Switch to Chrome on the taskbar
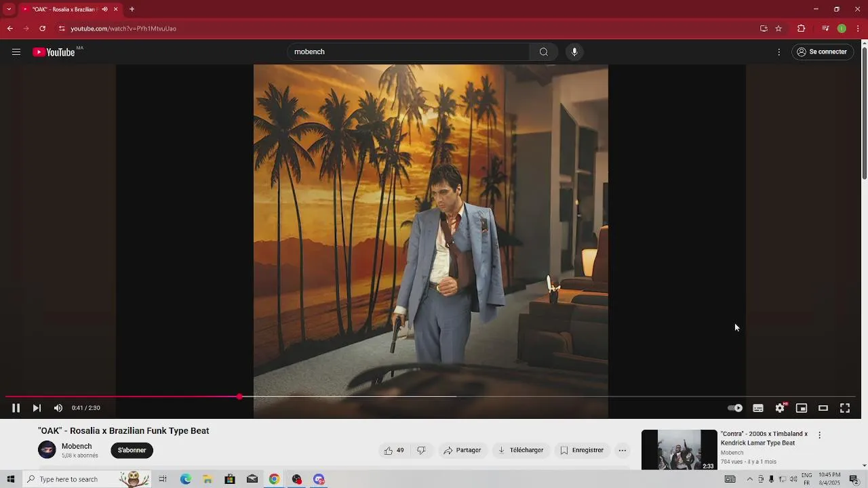 (x=274, y=479)
